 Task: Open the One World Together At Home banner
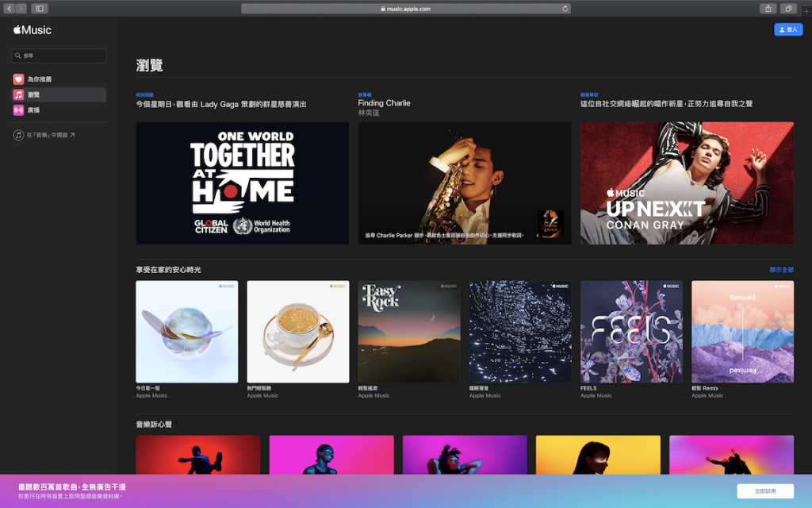[243, 183]
